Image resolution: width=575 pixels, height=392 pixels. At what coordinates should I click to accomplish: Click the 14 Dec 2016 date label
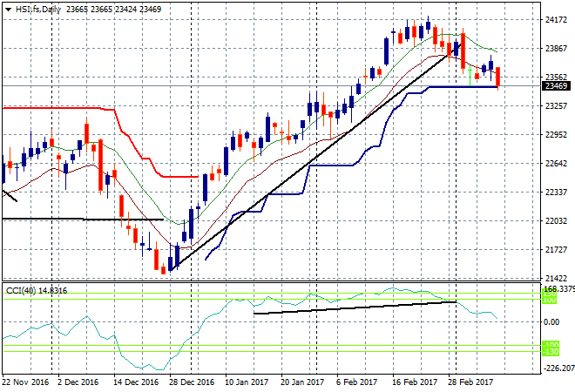tap(136, 382)
